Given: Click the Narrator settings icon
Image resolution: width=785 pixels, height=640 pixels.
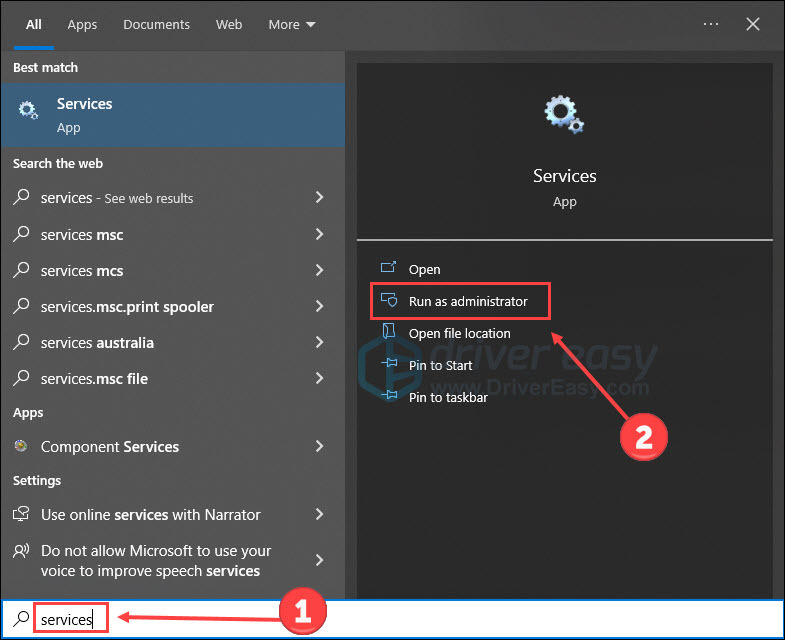Looking at the screenshot, I should point(21,515).
